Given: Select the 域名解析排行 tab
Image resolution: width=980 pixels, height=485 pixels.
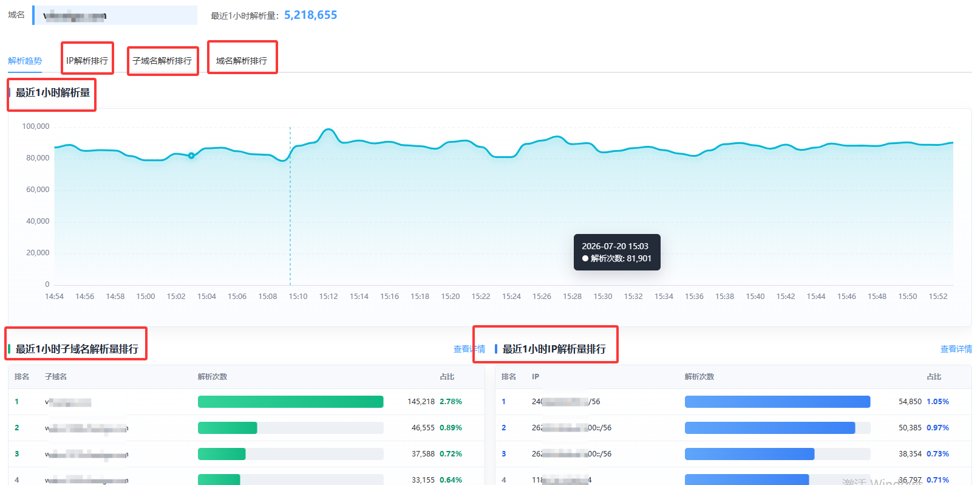Looking at the screenshot, I should 242,61.
